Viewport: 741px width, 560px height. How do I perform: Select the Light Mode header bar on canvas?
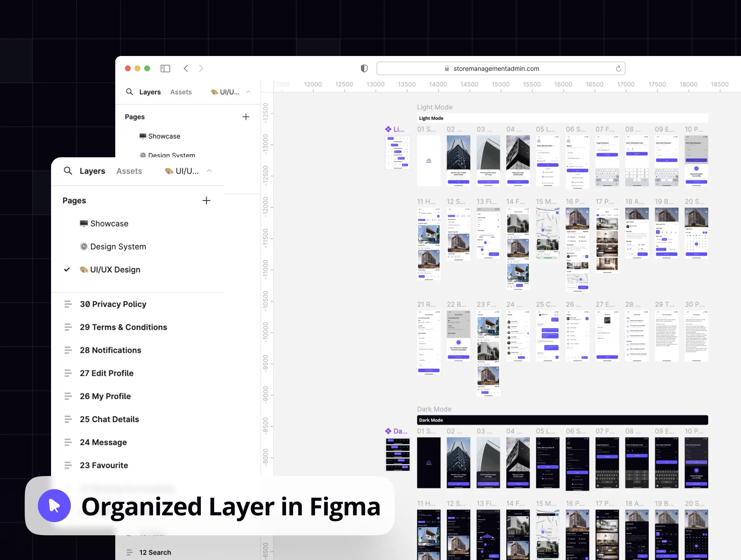562,118
